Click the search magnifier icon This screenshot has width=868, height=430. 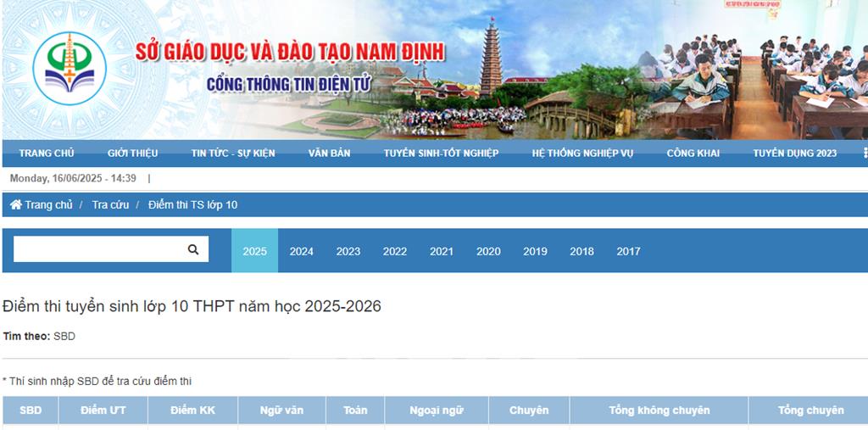[x=193, y=249]
